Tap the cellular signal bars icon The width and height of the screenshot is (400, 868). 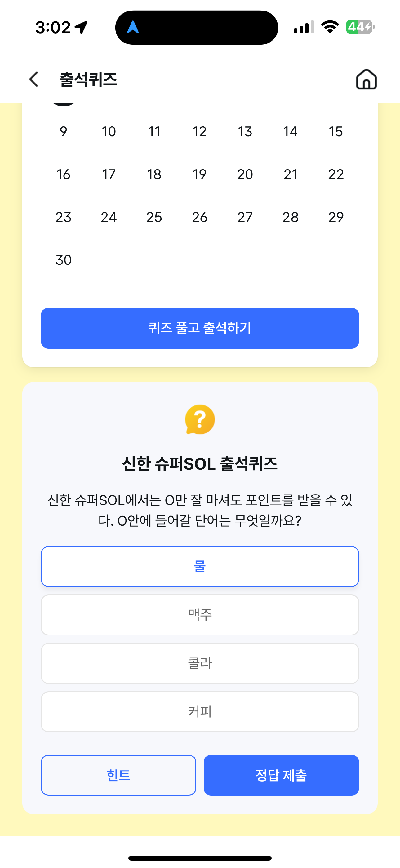[x=304, y=27]
